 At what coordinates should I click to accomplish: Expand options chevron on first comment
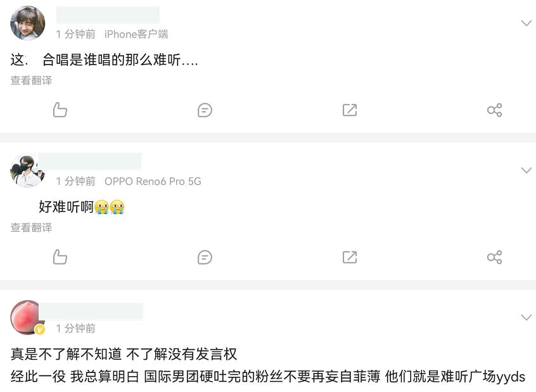(x=526, y=23)
